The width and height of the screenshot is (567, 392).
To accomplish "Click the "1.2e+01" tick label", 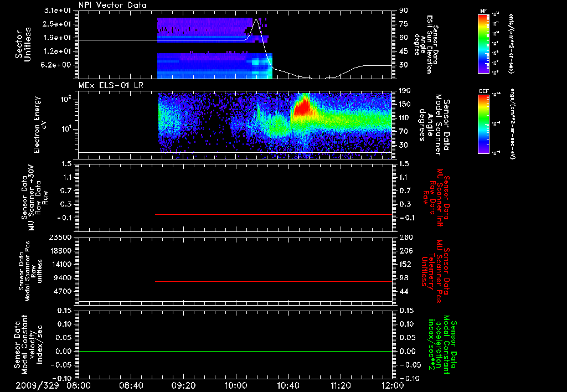I will (58, 51).
